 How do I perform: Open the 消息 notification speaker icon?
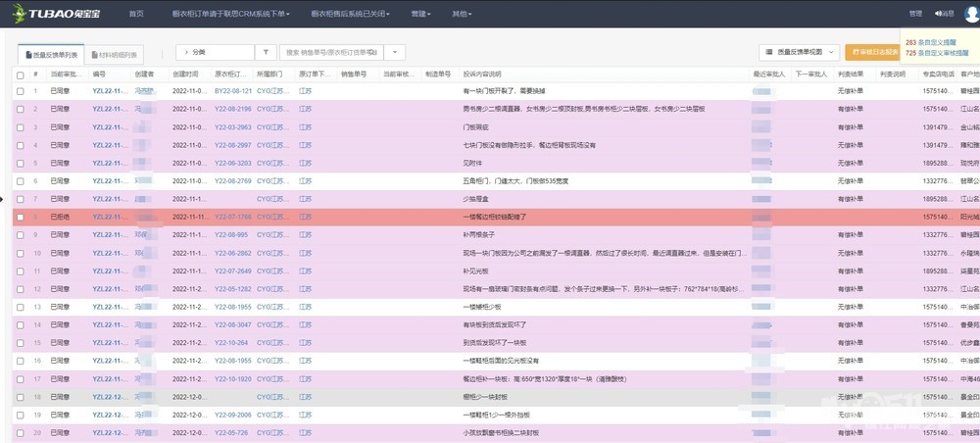(937, 14)
